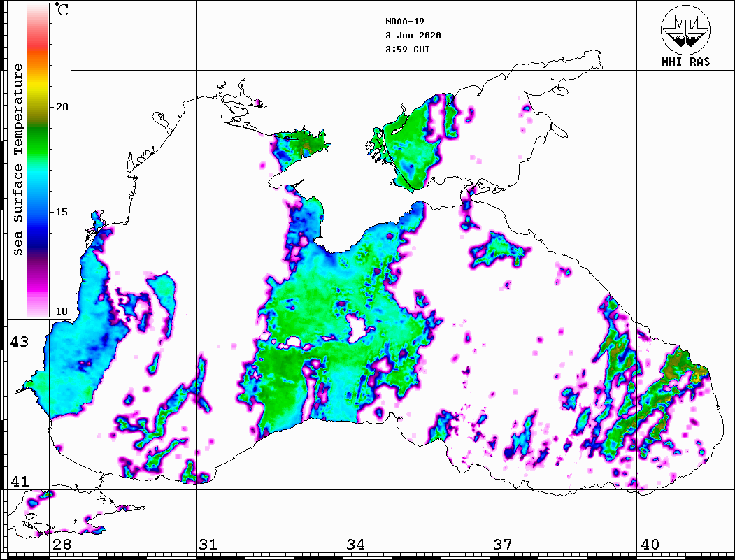Click the '20' value on color scale

62,107
